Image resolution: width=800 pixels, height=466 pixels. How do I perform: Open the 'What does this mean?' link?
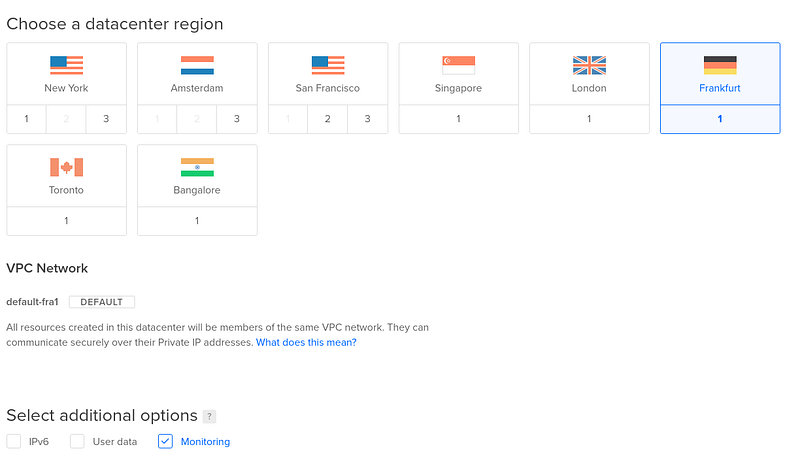[x=306, y=342]
